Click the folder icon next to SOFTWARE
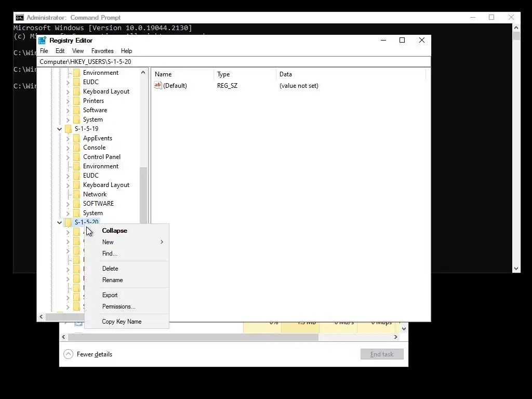The height and width of the screenshot is (399, 532). point(77,204)
